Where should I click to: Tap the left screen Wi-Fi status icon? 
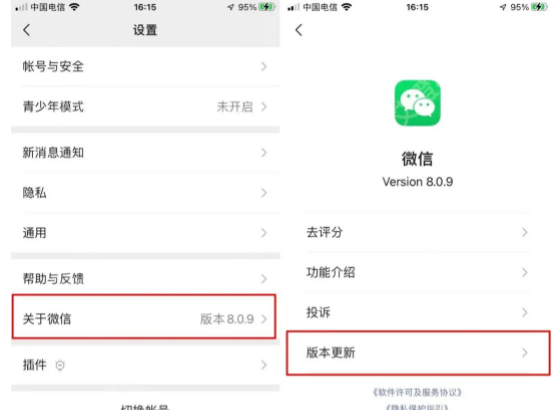(74, 7)
